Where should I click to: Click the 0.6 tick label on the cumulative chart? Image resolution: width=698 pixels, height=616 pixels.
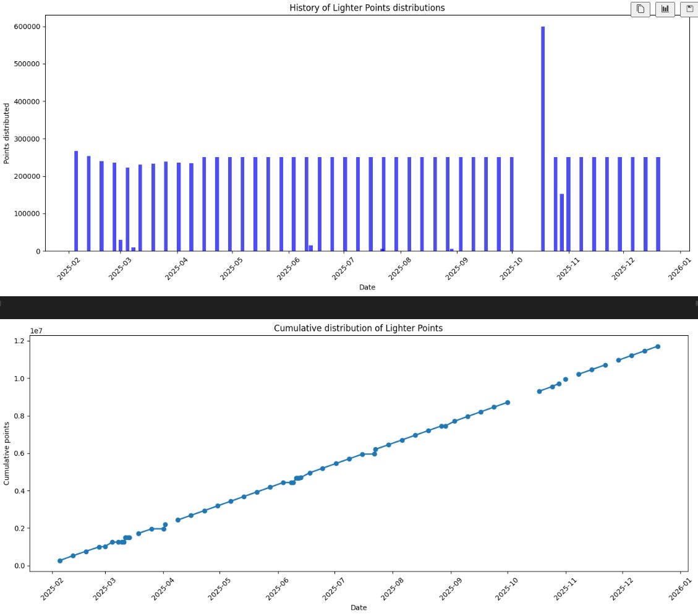[x=20, y=453]
